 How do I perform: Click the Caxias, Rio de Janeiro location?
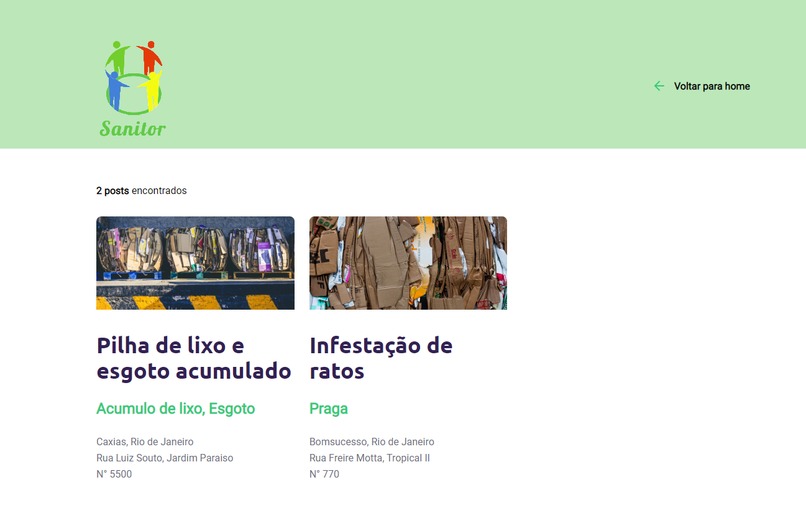coord(145,442)
